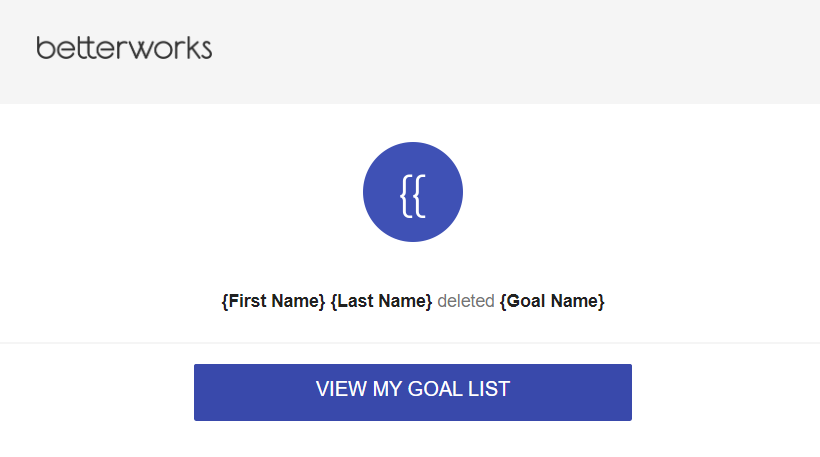The height and width of the screenshot is (457, 820).
Task: Open the VIEW MY GOAL LIST button
Action: click(413, 392)
